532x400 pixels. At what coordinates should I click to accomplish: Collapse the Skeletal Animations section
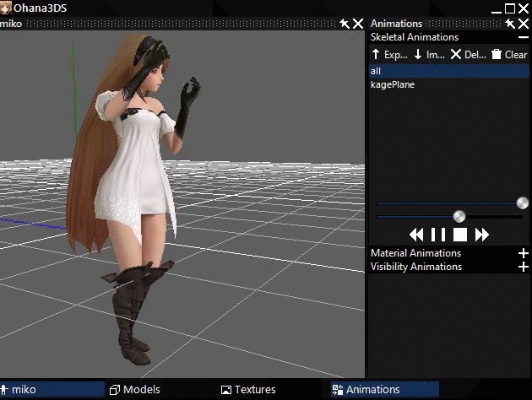(524, 37)
